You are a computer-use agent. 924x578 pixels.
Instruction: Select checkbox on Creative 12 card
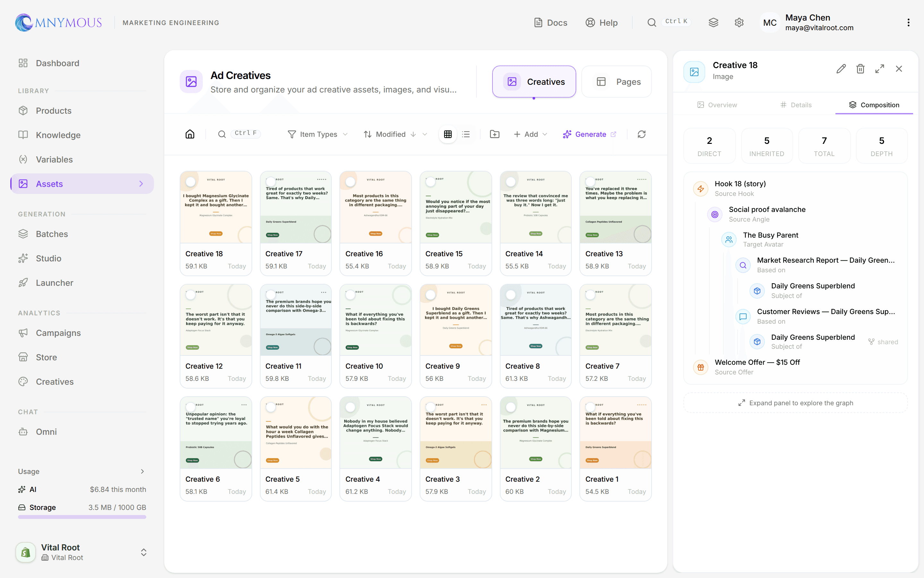(x=191, y=294)
